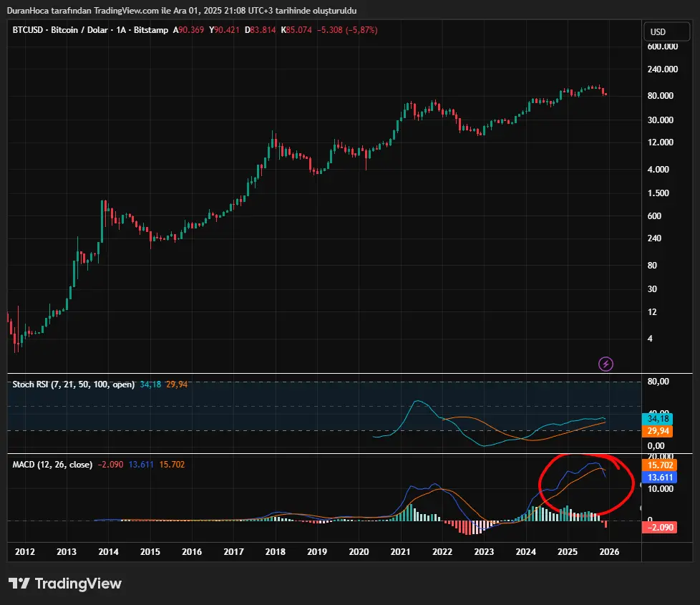This screenshot has height=605, width=700.
Task: Select the MACD (12, 26, close) legend label
Action: pos(52,465)
